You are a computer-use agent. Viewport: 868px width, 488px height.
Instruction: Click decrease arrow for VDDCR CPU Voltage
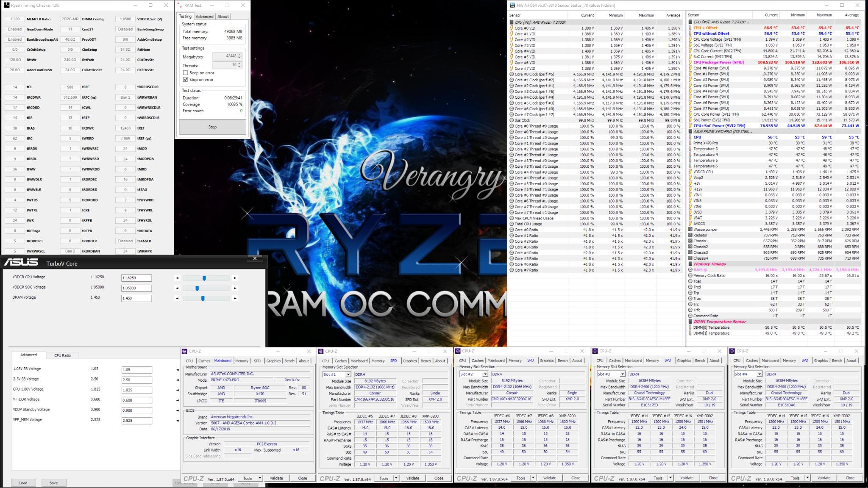(177, 278)
